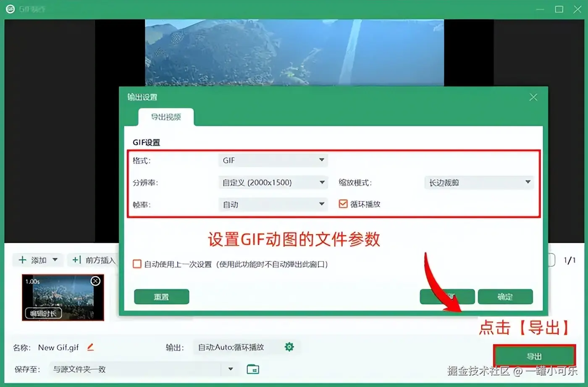This screenshot has height=387, width=588.
Task: Maximize the GIF maker window
Action: coord(559,9)
